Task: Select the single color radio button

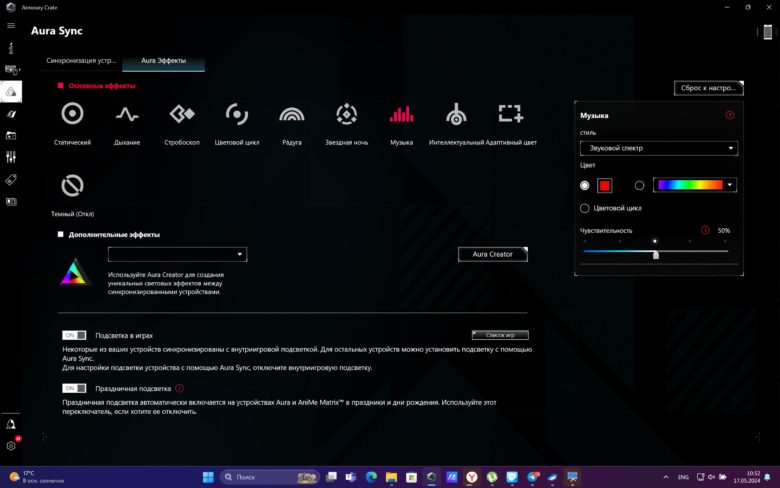Action: tap(585, 186)
